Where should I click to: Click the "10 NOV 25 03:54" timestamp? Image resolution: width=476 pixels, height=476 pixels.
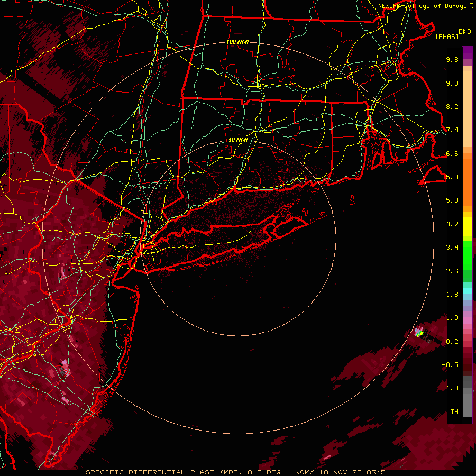(x=354, y=472)
